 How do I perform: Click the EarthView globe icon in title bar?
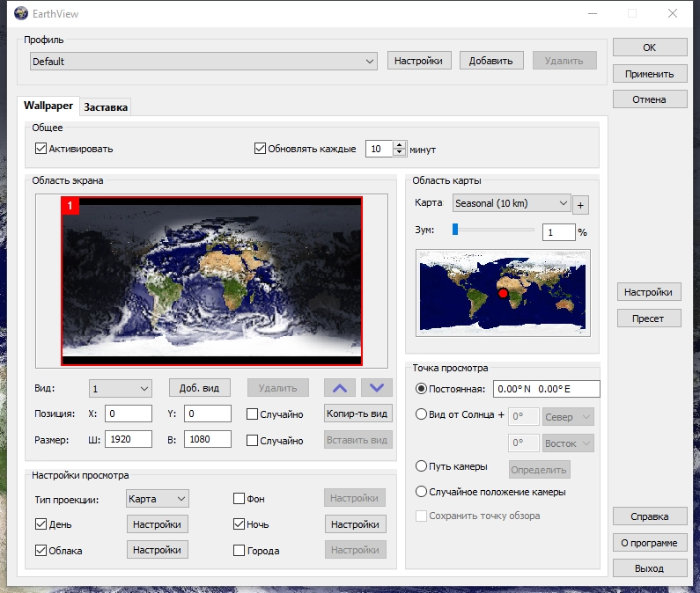[x=21, y=13]
